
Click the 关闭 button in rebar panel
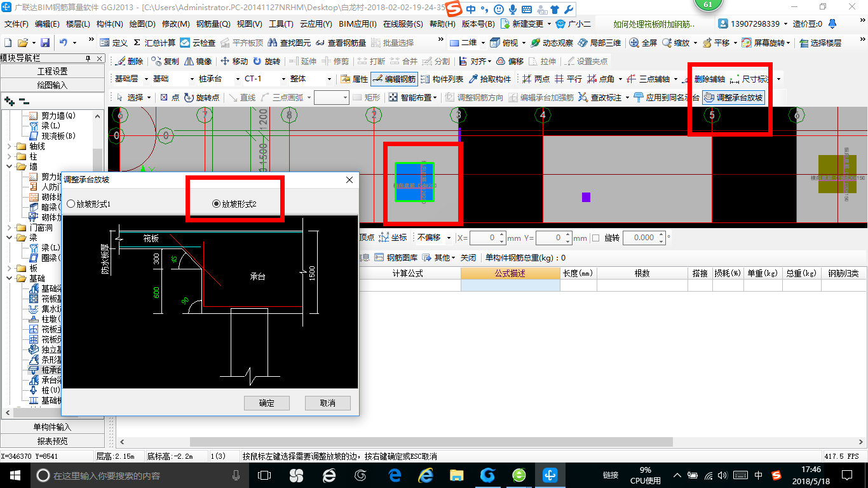[468, 258]
